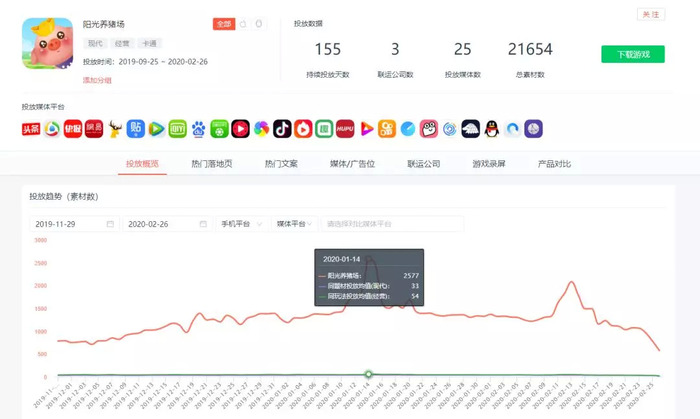This screenshot has width=700, height=419.
Task: Click the Tencent Video play-triangle icon
Action: (x=157, y=129)
